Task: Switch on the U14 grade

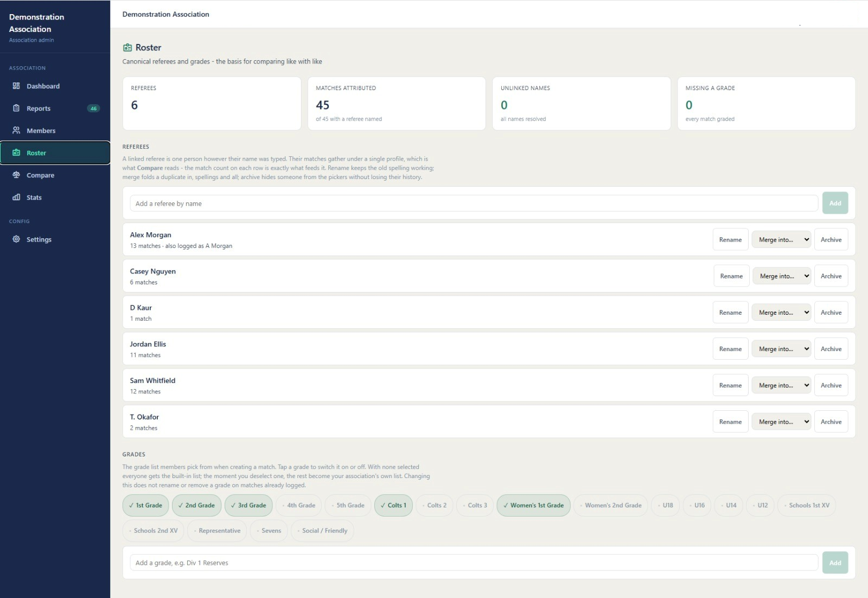Action: tap(729, 505)
